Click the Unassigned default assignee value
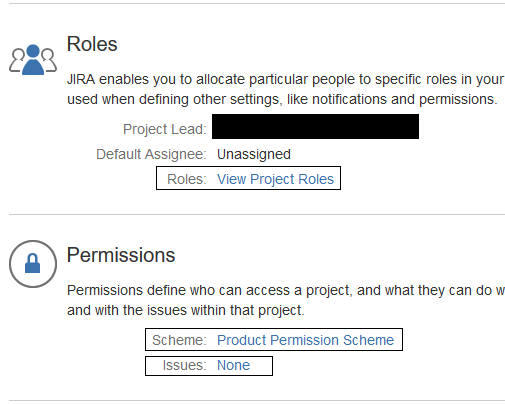The width and height of the screenshot is (505, 405). [254, 154]
